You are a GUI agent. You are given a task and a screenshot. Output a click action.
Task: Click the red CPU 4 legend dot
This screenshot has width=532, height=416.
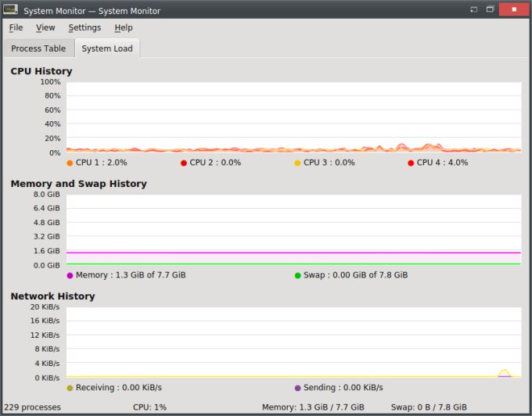click(x=411, y=163)
